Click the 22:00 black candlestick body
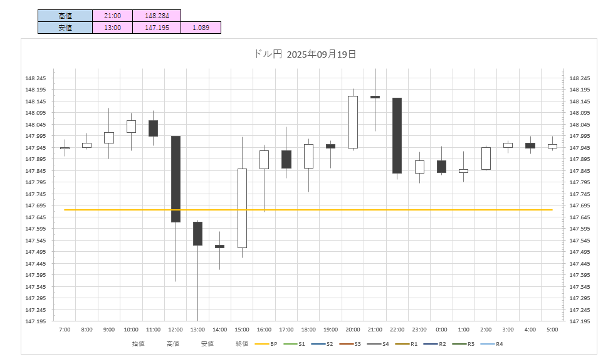The height and width of the screenshot is (364, 608). (x=397, y=135)
